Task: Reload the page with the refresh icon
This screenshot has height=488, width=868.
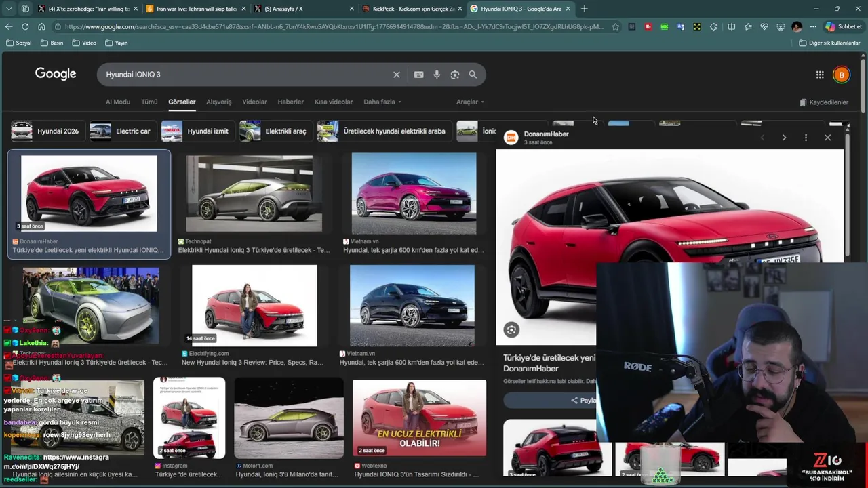Action: click(25, 26)
